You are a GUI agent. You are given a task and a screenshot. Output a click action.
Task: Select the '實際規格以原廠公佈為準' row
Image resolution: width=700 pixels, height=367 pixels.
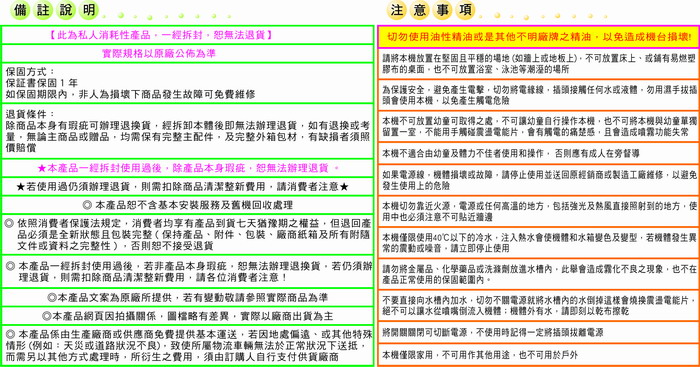188,54
